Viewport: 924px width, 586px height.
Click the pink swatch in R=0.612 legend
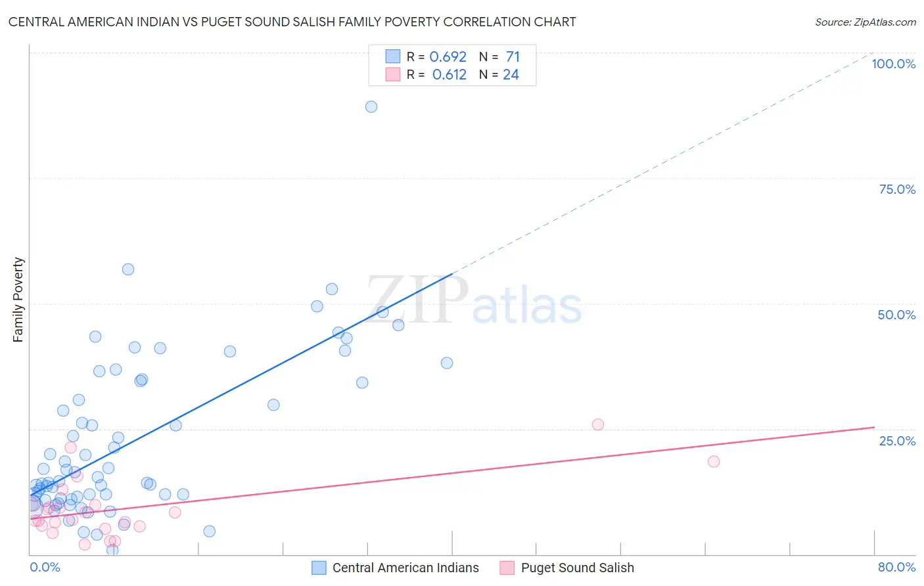[x=392, y=74]
